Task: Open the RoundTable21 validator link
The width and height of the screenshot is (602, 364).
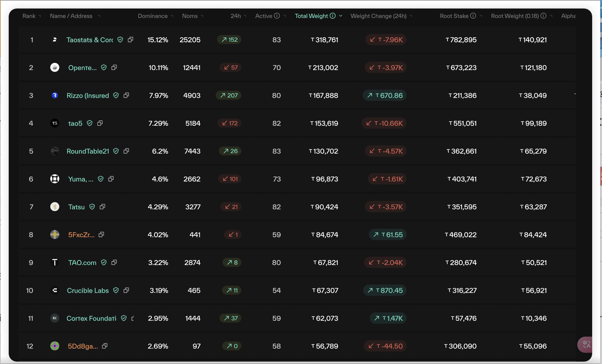Action: (x=88, y=151)
